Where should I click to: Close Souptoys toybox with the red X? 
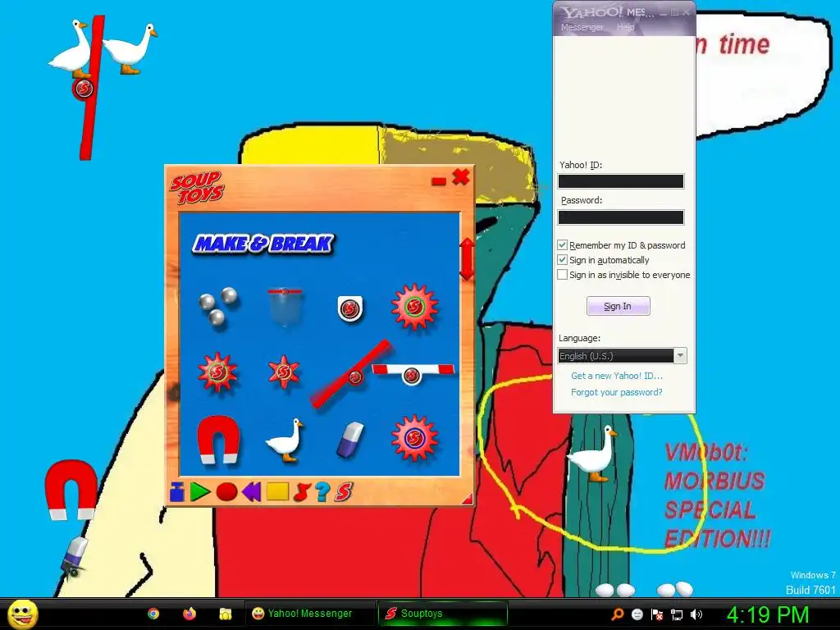point(461,176)
